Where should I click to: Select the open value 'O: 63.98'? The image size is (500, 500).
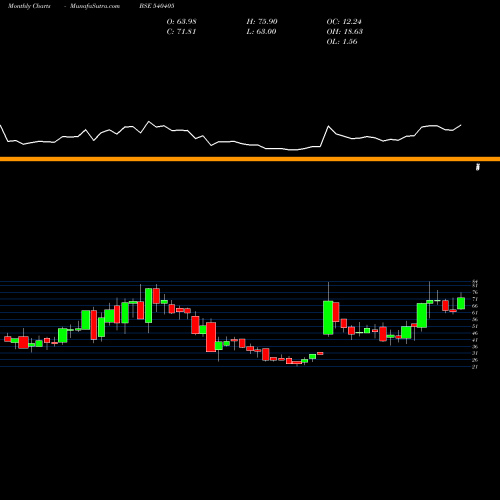click(182, 22)
